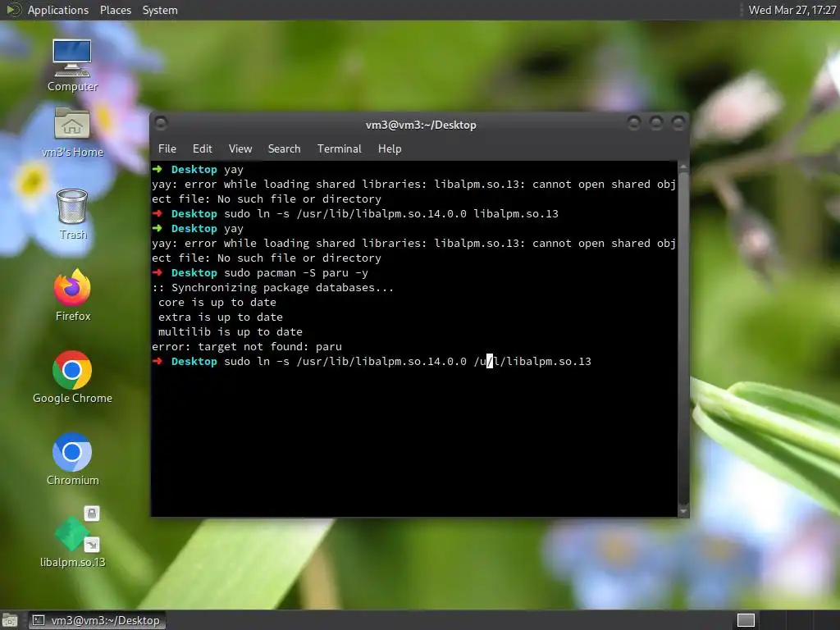
Task: Click the scrollbar up arrow in terminal
Action: (683, 167)
